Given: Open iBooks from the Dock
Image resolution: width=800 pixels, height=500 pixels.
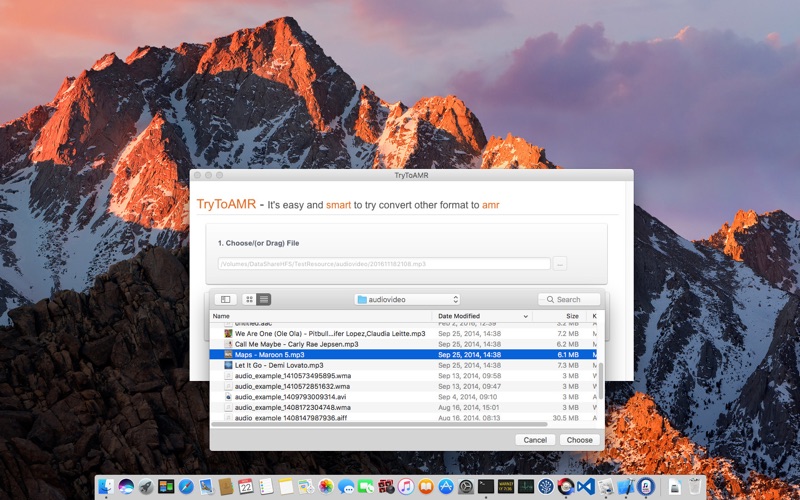Looking at the screenshot, I should coord(427,486).
